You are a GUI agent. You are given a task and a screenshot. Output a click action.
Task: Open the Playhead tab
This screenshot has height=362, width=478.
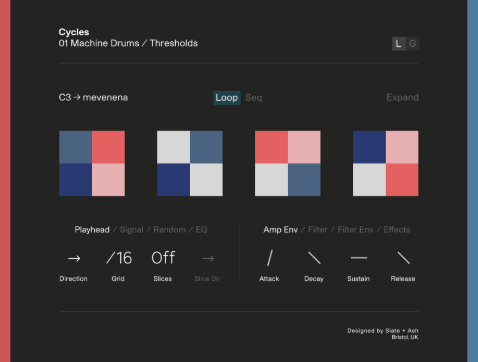click(x=92, y=230)
